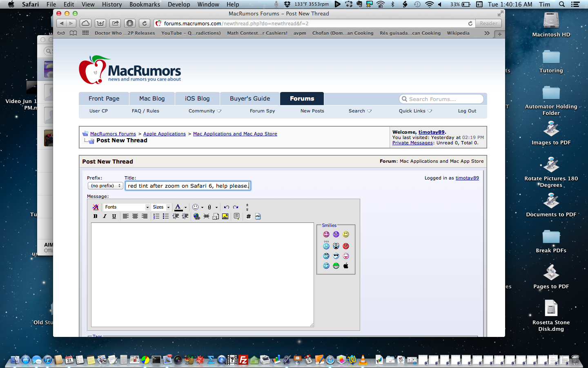Open the Buyer's Guide tab
The image size is (588, 368).
[250, 99]
